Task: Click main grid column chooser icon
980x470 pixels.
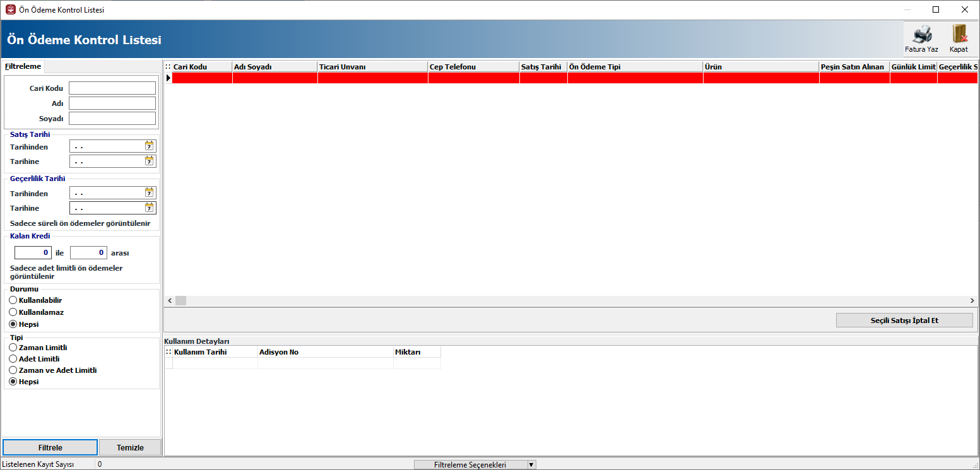Action: pos(168,66)
